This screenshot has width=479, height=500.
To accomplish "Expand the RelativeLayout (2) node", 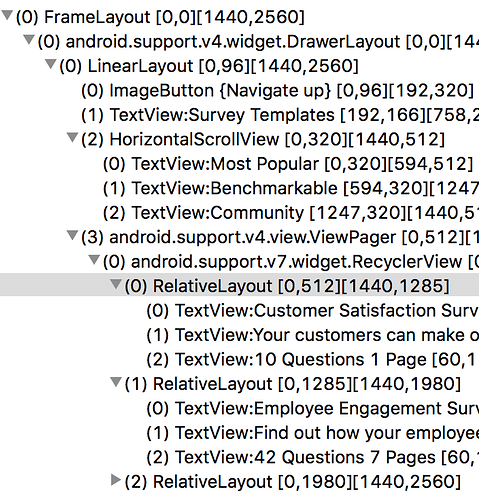I will (x=116, y=480).
